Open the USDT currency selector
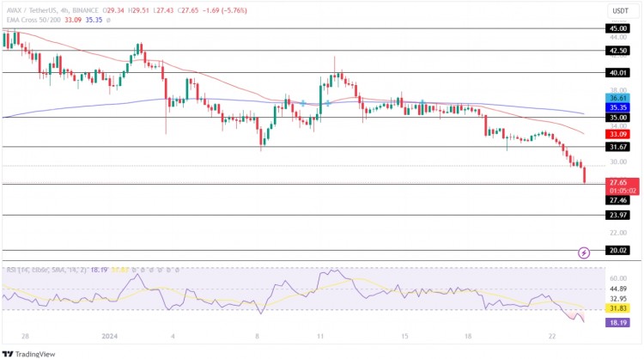 coord(618,10)
